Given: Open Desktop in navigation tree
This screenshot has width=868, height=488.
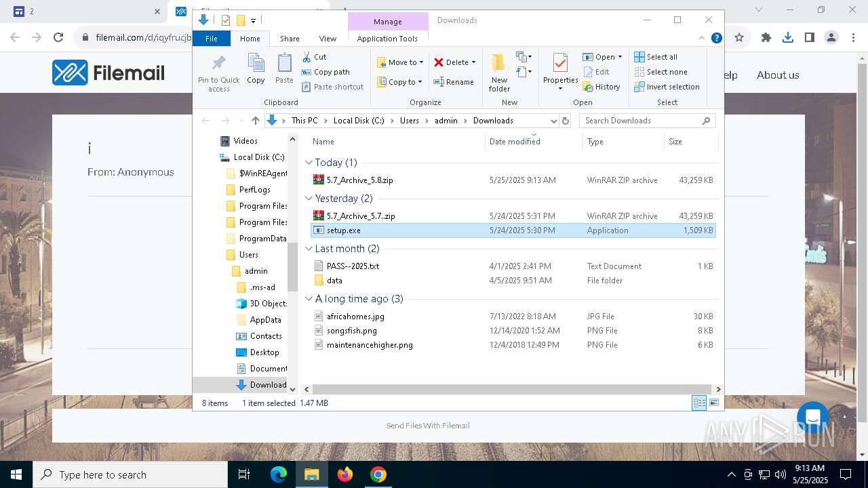Looking at the screenshot, I should point(258,352).
